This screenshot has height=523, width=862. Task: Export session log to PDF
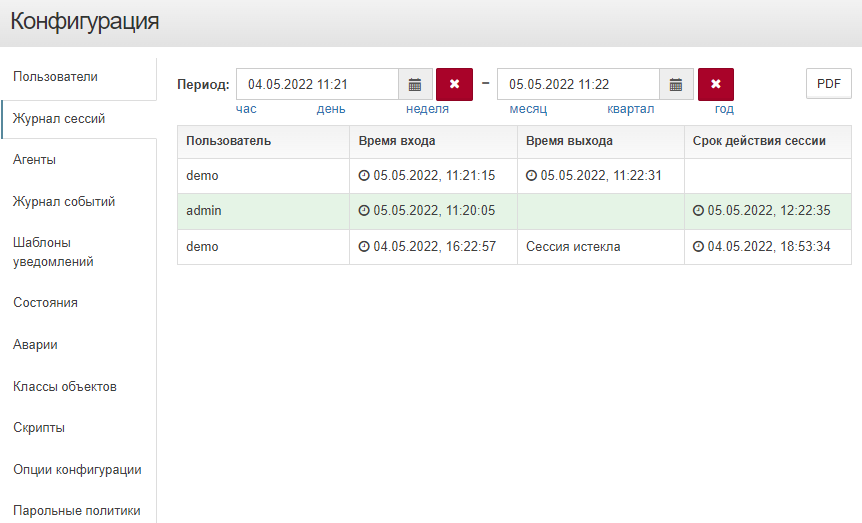(x=828, y=84)
